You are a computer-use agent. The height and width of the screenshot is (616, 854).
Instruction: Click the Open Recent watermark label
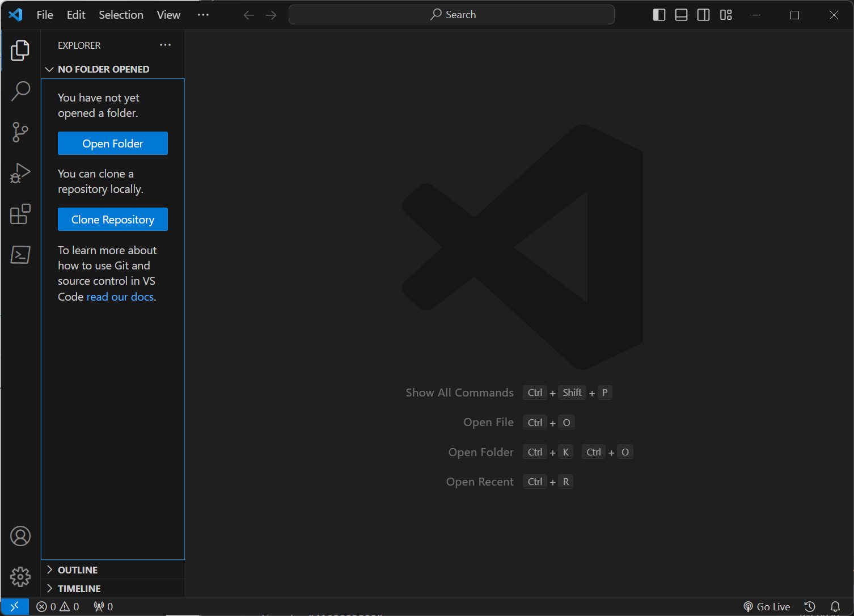[x=480, y=482]
